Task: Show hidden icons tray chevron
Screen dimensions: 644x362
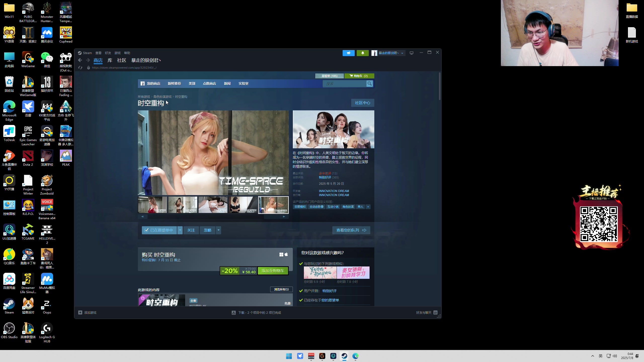Action: click(593, 356)
